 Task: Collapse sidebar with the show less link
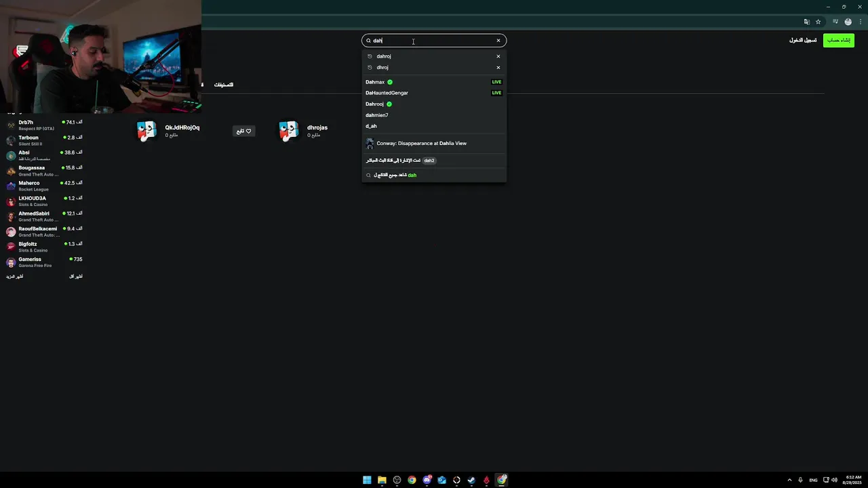[x=76, y=277]
